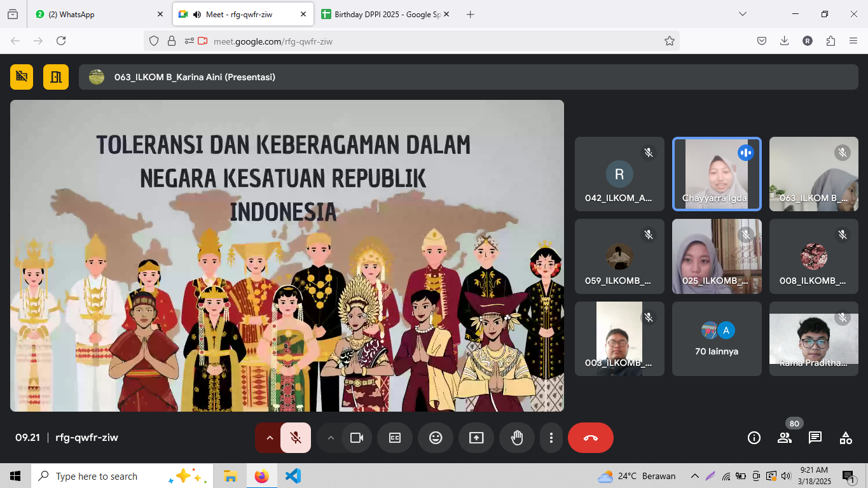Image resolution: width=868 pixels, height=488 pixels.
Task: Open the Activities panel icon
Action: (845, 438)
